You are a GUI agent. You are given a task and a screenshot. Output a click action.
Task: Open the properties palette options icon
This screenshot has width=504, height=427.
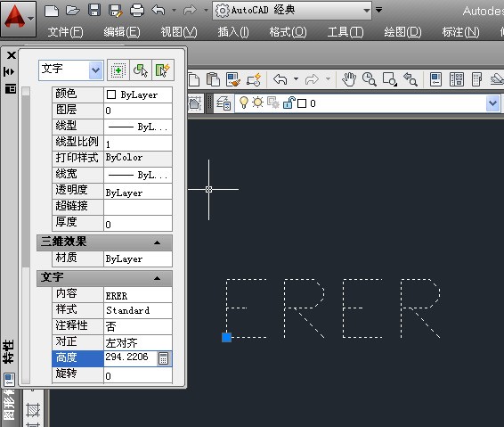[11, 88]
